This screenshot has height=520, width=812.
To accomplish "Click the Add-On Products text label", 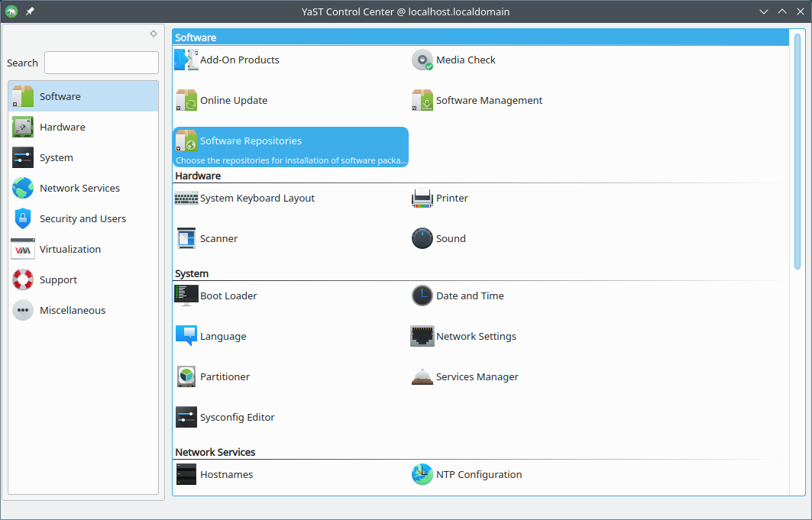I will tap(240, 60).
